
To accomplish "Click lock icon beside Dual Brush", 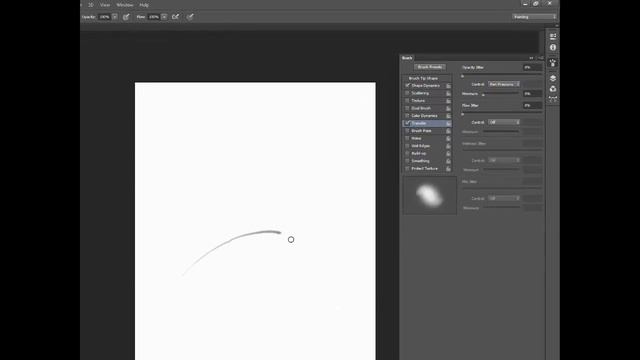I will (x=448, y=109).
